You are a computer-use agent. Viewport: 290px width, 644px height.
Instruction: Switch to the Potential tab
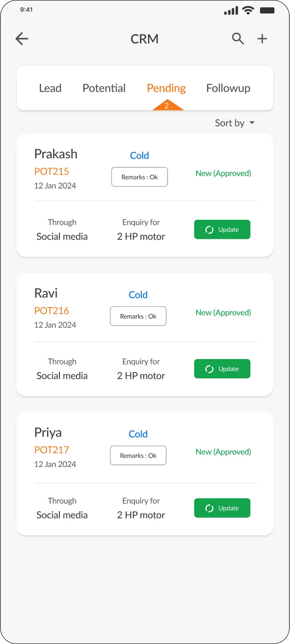click(104, 88)
